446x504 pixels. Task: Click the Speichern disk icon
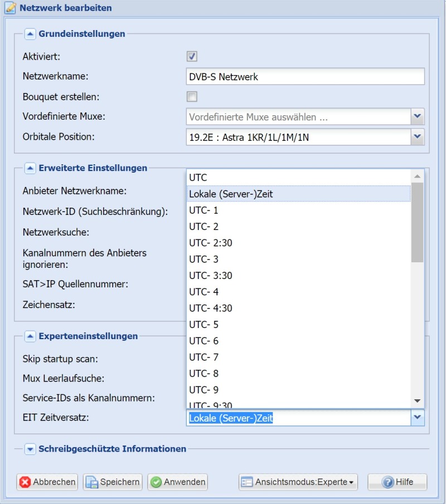coord(92,482)
